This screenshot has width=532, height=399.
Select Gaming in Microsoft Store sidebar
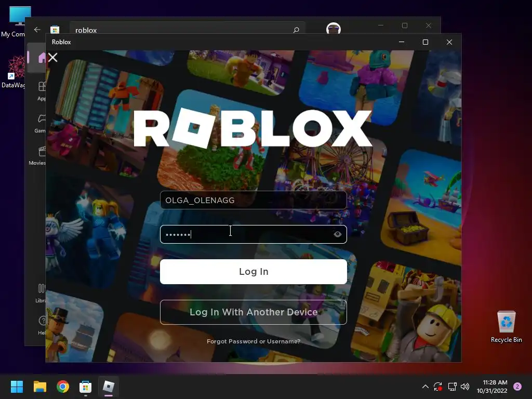click(x=39, y=124)
